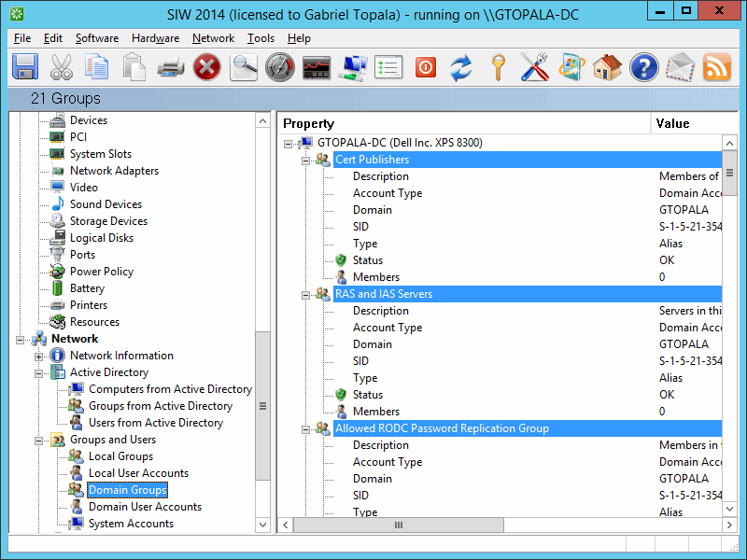Click the orange shutdown power icon

(426, 66)
